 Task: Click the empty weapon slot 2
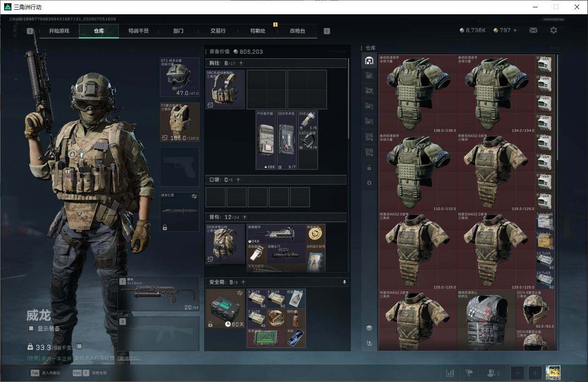click(x=158, y=334)
